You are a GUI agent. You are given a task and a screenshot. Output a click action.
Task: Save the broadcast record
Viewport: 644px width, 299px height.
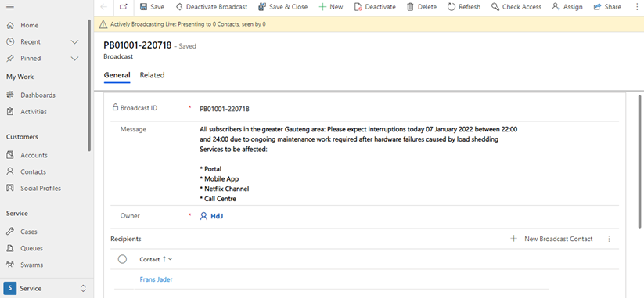pos(152,7)
